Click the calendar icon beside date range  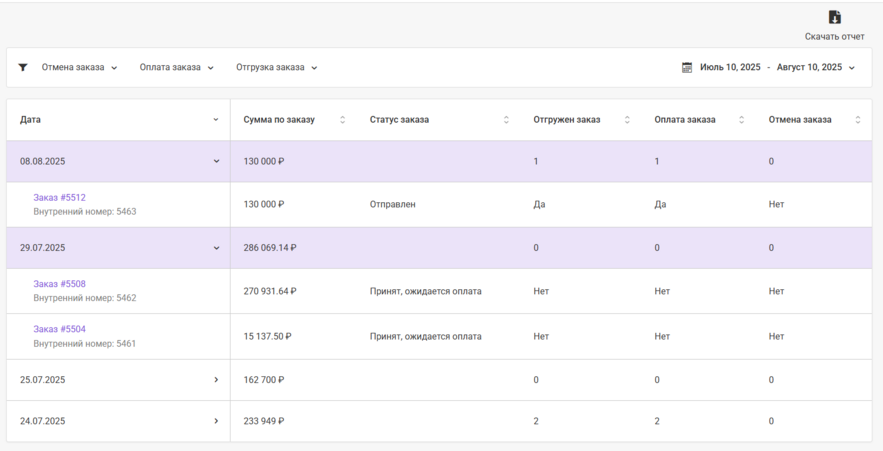tap(687, 68)
